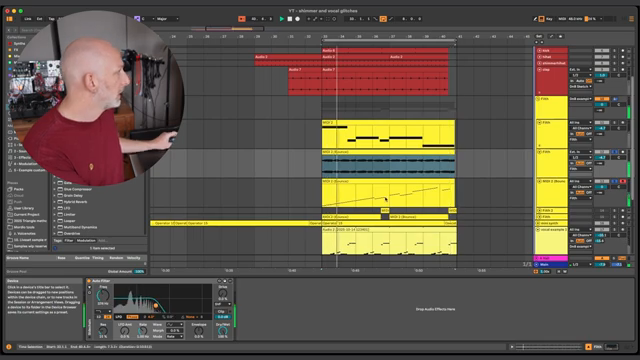Screen dimensions: 640x360
Task: Adjust the Auto Filter Dry/Wet knob
Action: [222, 330]
